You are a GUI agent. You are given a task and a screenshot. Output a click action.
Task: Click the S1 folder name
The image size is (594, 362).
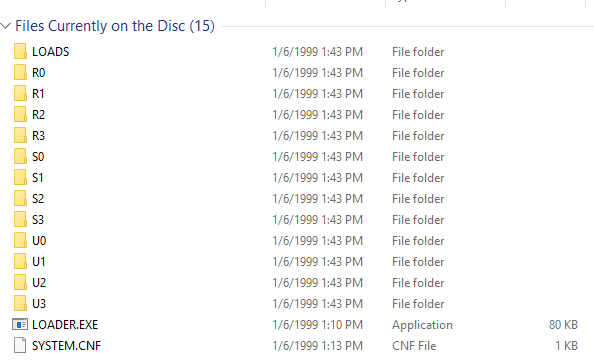[38, 178]
